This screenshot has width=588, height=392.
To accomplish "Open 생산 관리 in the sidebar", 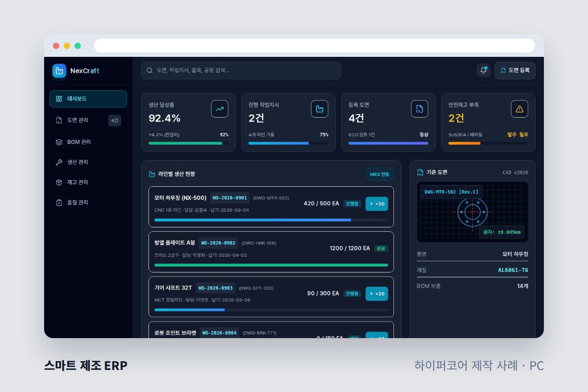I will point(88,162).
